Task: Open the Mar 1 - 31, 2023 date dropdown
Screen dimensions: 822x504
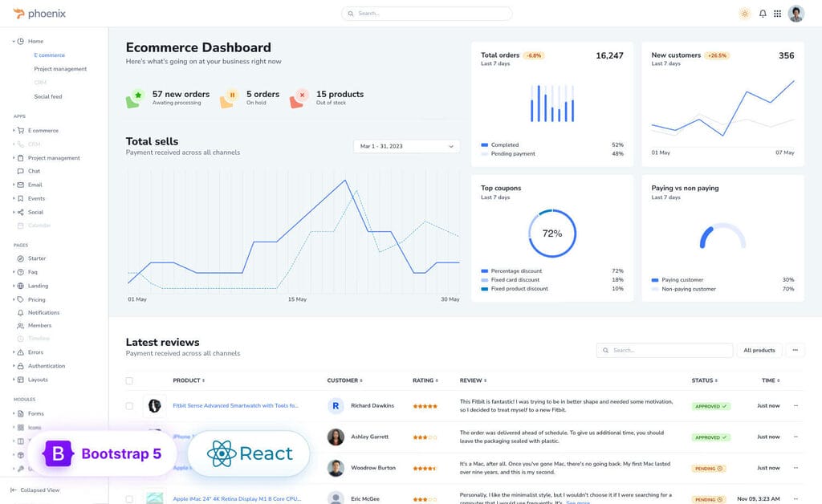Action: point(406,146)
